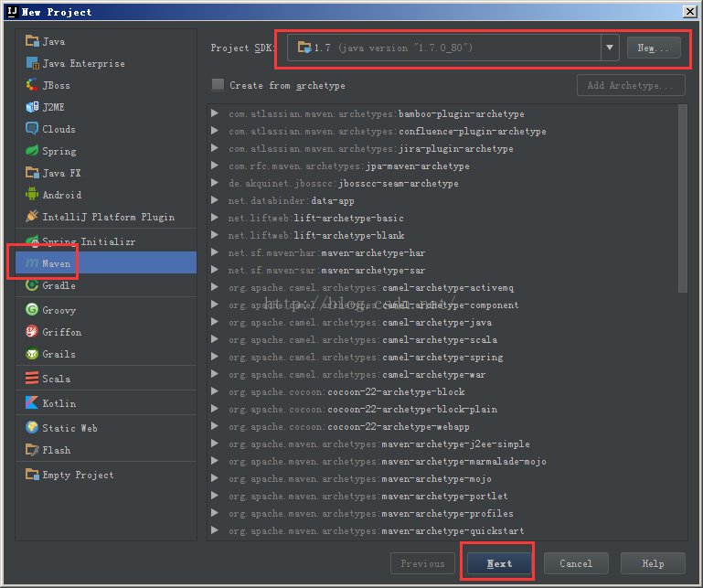Select cocoon-22-archetype-block row

click(444, 392)
